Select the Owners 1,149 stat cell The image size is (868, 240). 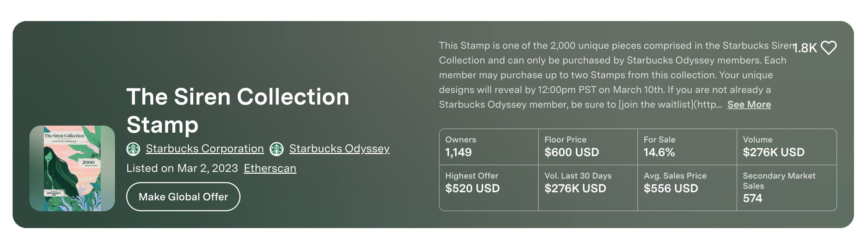(x=489, y=147)
